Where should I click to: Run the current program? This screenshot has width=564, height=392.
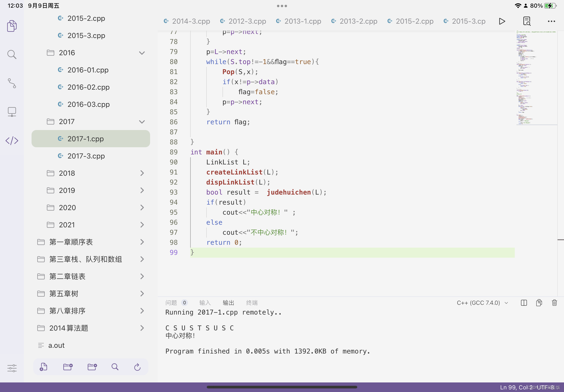pyautogui.click(x=502, y=21)
